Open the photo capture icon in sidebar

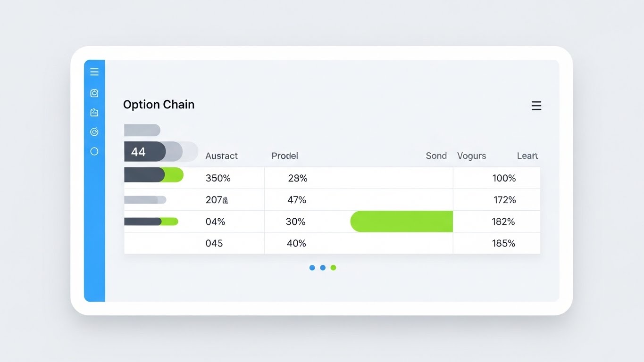pos(94,112)
